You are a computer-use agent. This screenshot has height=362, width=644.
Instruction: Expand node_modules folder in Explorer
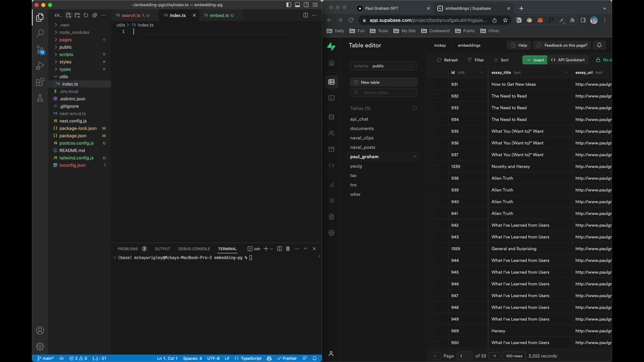(x=74, y=32)
